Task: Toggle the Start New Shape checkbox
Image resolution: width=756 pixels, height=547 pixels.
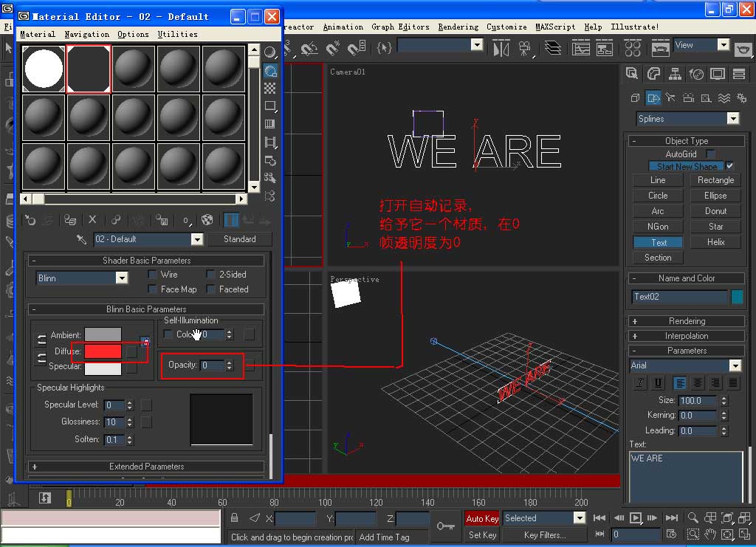Action: (729, 166)
